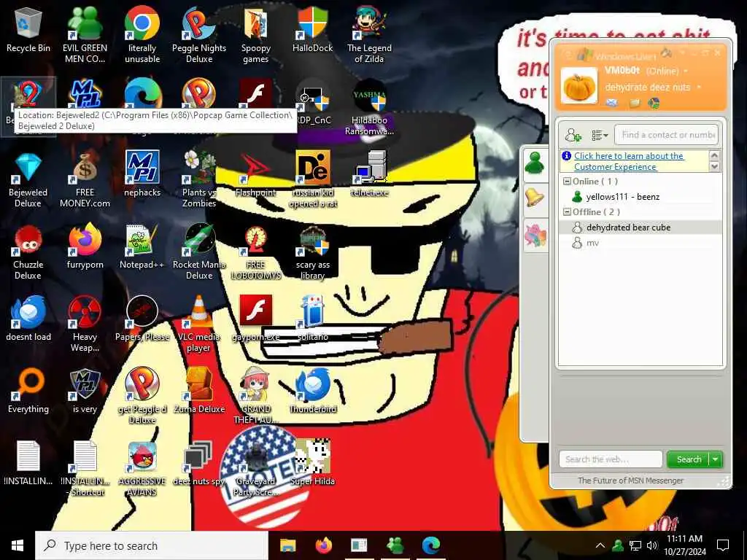The image size is (747, 560).
Task: Show hidden system tray icons chevron
Action: pos(600,545)
